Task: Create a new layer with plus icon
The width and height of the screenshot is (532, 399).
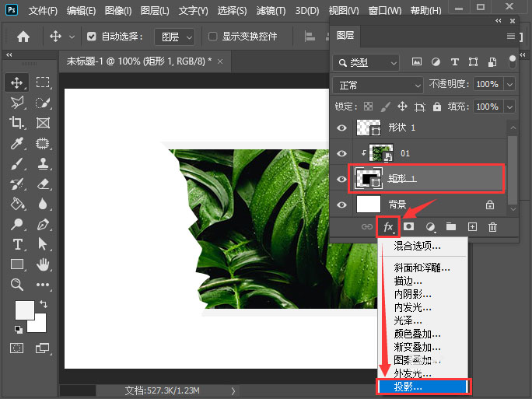Action: 471,227
